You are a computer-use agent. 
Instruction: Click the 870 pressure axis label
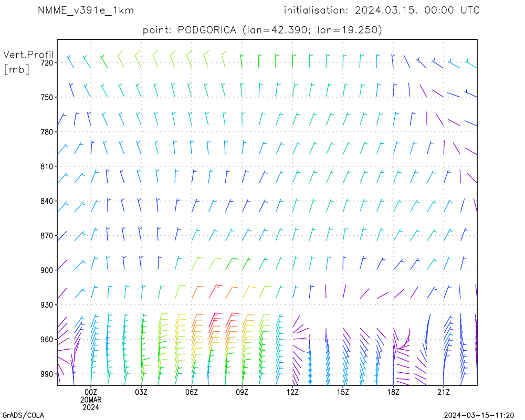(47, 236)
